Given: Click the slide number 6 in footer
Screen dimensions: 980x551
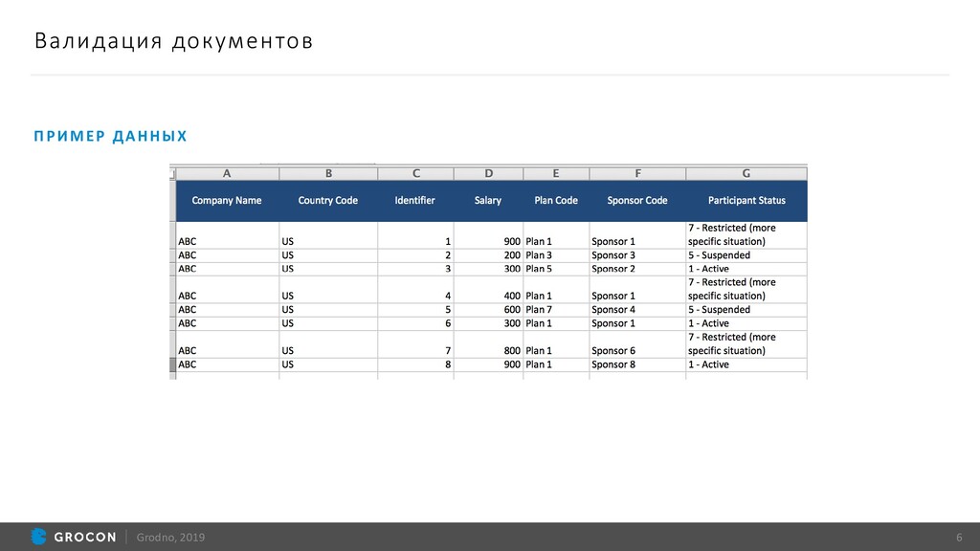Looking at the screenshot, I should (959, 538).
